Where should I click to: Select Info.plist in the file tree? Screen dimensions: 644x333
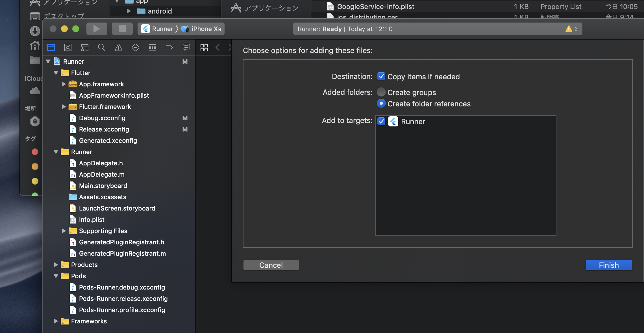pos(92,220)
